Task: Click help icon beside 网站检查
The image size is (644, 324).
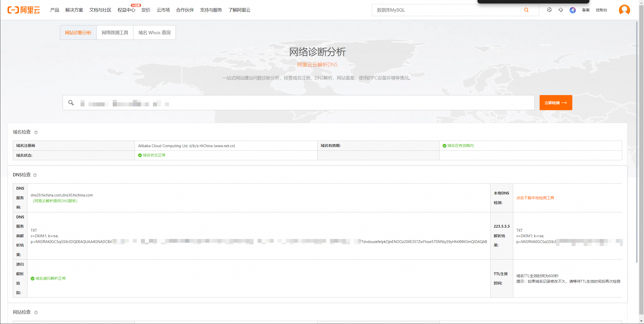Action: coord(36,313)
